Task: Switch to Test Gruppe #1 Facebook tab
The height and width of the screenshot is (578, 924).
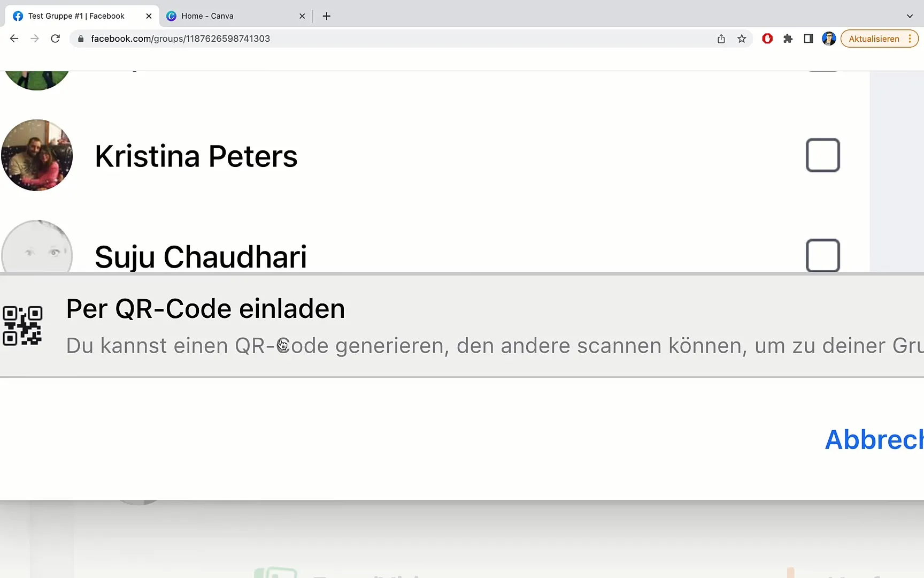Action: (x=76, y=16)
